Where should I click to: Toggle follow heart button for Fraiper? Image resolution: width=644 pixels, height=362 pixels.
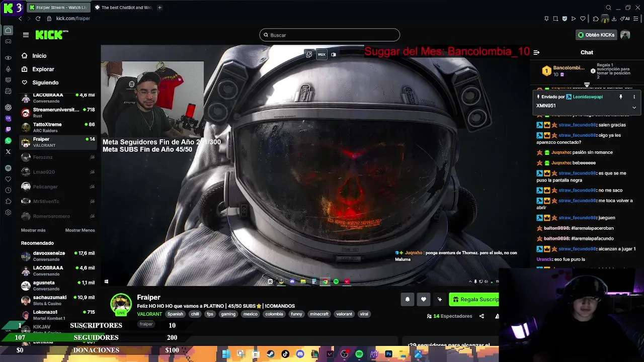(x=424, y=300)
